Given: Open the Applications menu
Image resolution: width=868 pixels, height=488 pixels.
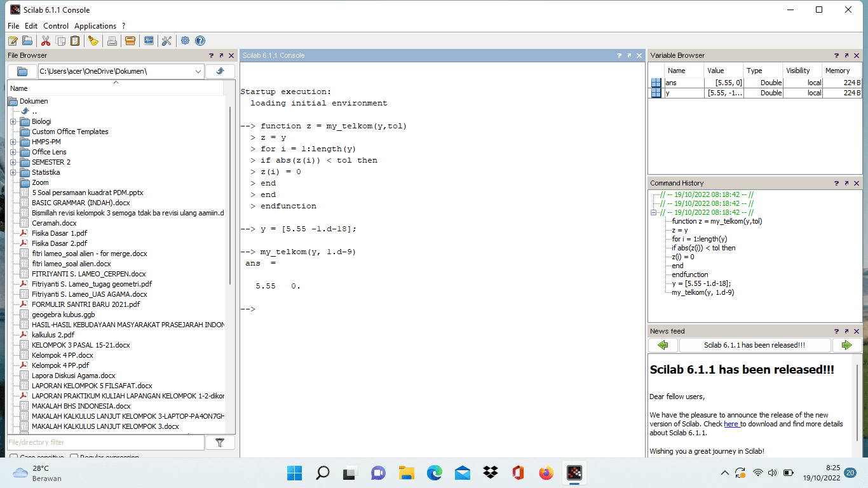Looking at the screenshot, I should (95, 26).
